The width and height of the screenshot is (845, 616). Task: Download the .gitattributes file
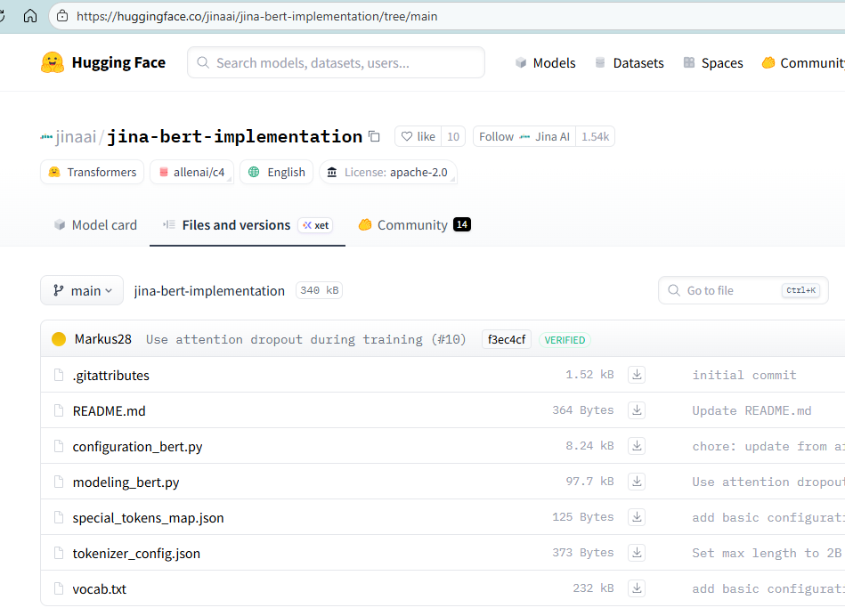pyautogui.click(x=637, y=375)
